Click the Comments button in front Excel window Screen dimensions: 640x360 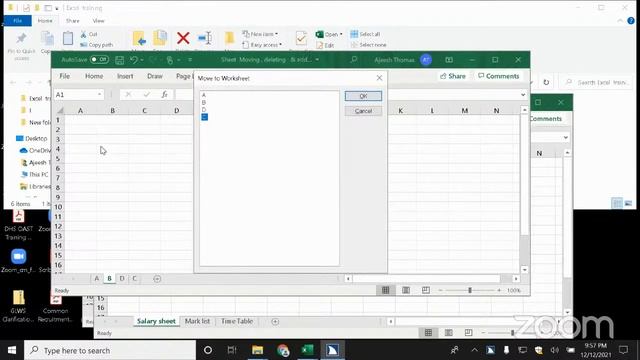(498, 76)
